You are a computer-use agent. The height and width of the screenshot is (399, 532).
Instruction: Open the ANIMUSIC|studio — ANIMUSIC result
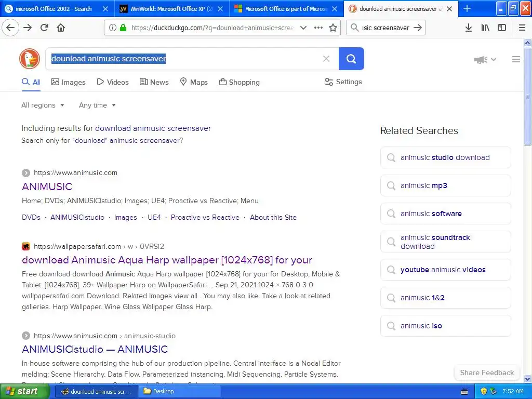pyautogui.click(x=95, y=349)
